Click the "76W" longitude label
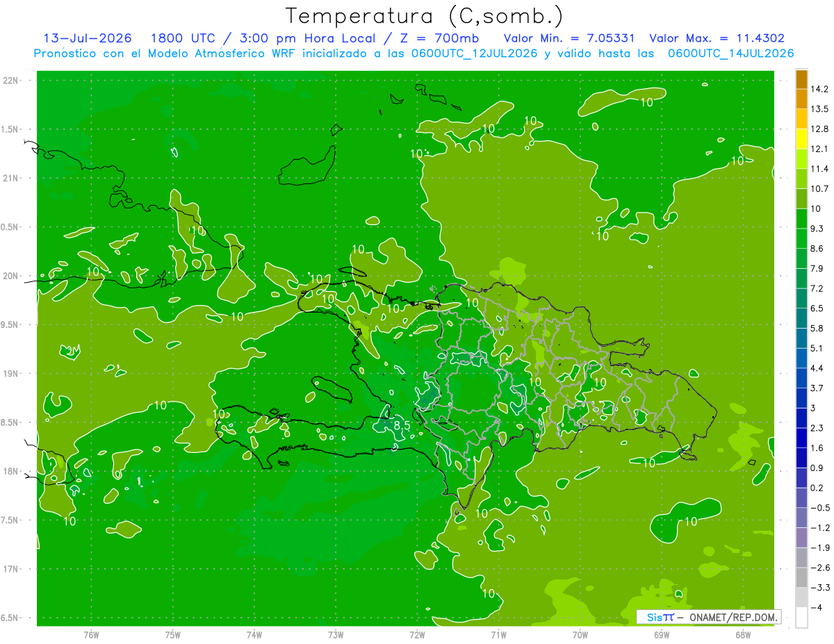The width and height of the screenshot is (834, 644). coord(91,635)
